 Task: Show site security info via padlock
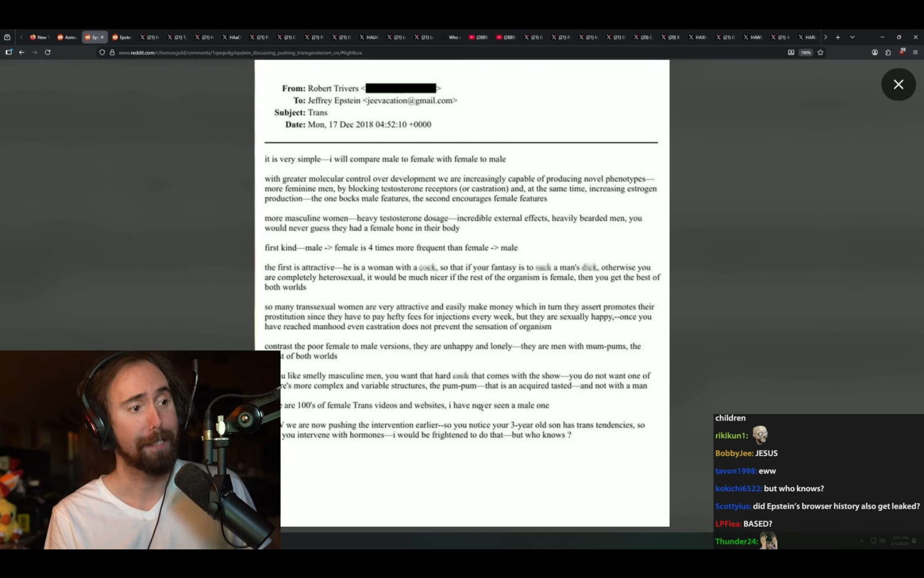(x=112, y=53)
